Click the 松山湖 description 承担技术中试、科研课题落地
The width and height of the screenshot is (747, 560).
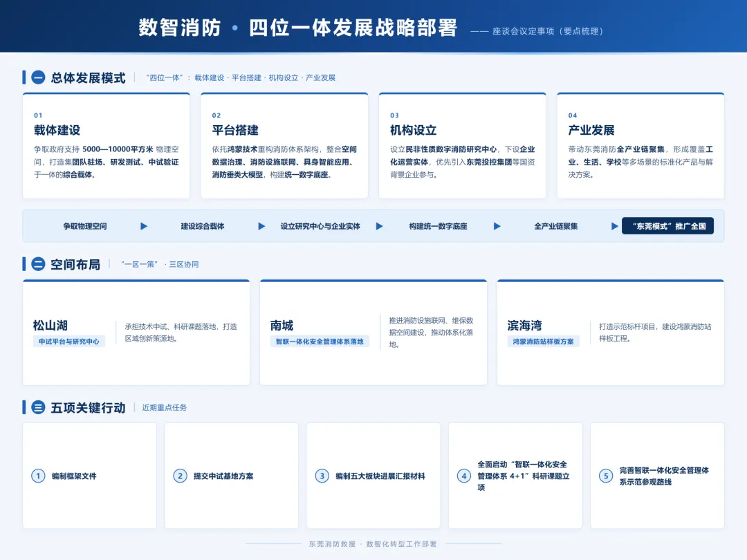(x=181, y=333)
